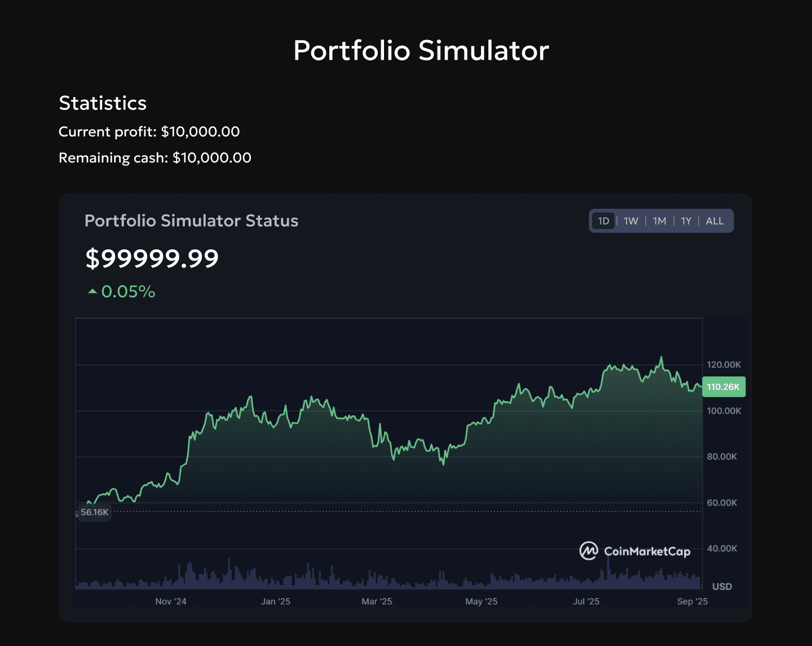Select the 1Y time range

tap(686, 221)
